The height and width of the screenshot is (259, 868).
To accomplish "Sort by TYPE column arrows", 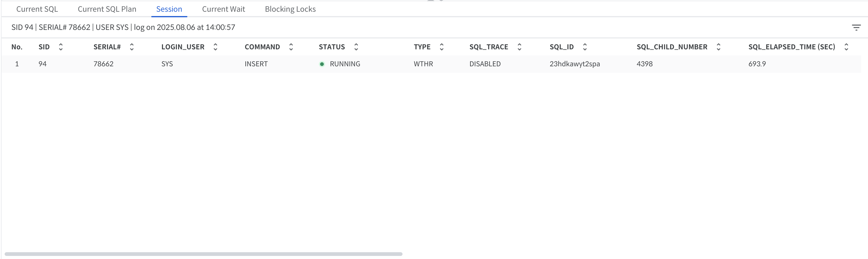I will click(x=441, y=47).
